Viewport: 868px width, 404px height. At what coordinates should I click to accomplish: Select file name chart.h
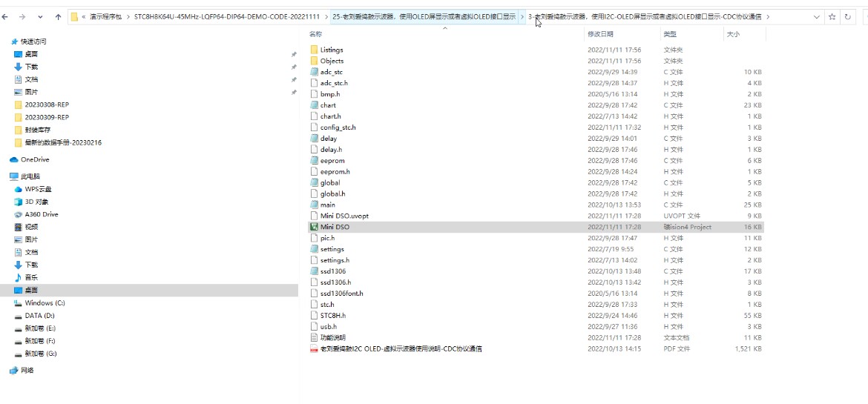point(330,116)
